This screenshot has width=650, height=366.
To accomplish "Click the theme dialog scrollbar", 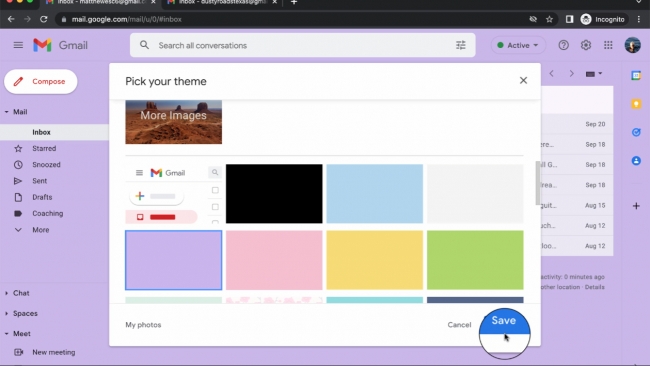I will (538, 183).
